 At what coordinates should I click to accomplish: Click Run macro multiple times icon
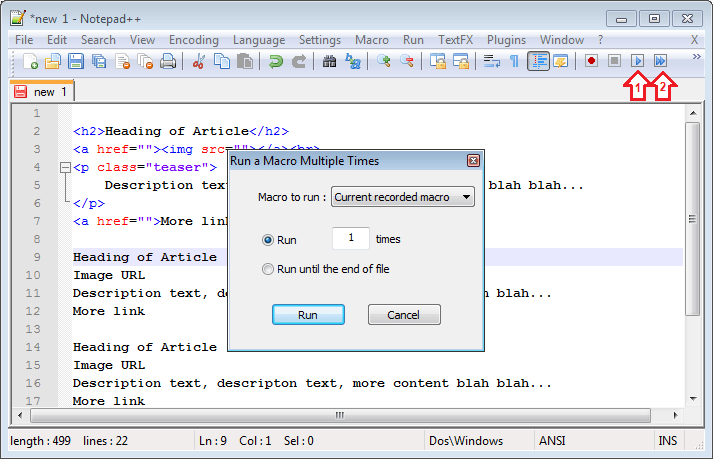660,61
